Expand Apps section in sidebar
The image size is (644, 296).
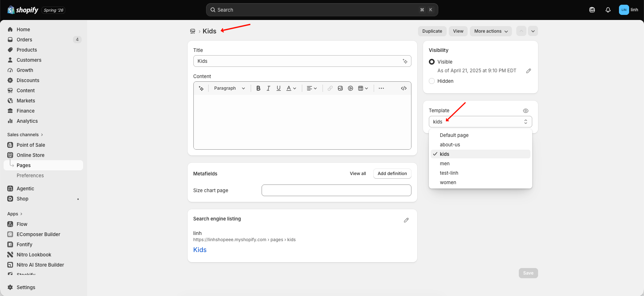click(15, 214)
